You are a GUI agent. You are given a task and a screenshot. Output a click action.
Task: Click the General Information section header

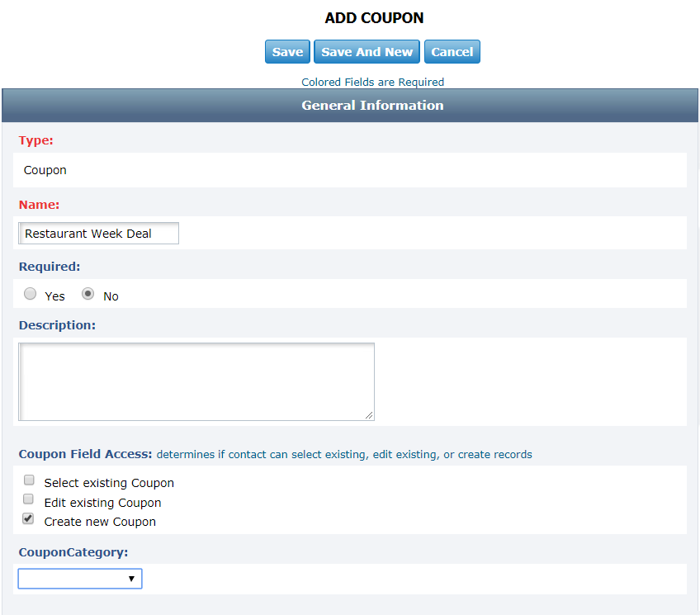click(350, 106)
